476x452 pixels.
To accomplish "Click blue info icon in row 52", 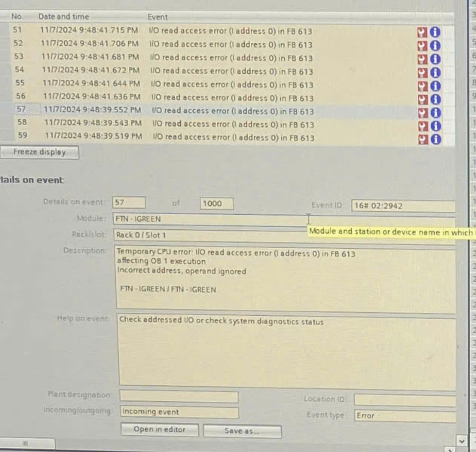I will pos(435,45).
